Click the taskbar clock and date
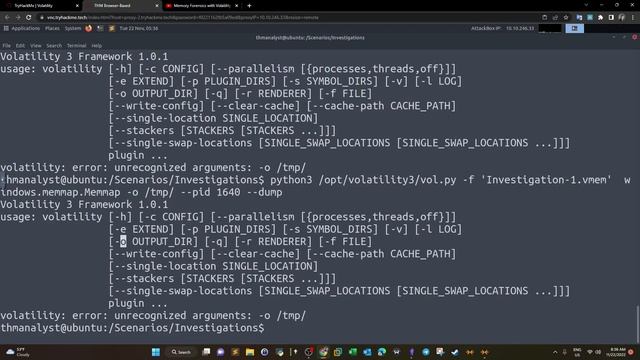Image resolution: width=640 pixels, height=360 pixels. (616, 352)
